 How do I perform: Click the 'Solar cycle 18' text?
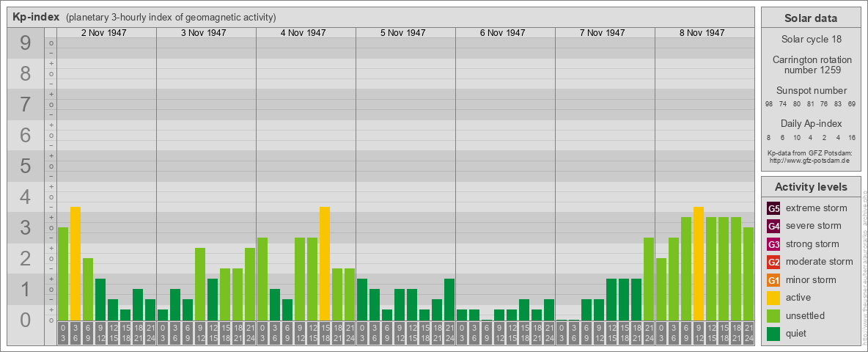(x=811, y=40)
